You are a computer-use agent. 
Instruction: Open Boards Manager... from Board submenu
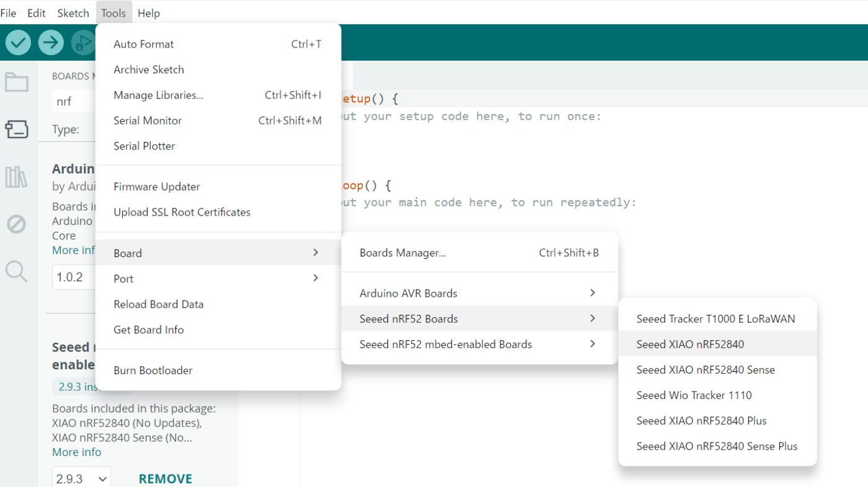(480, 253)
